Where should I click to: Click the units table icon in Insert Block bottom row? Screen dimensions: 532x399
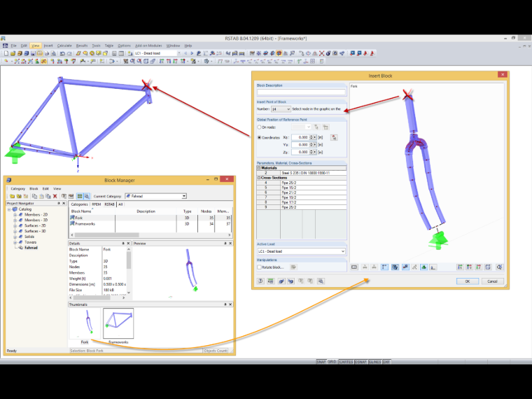tap(270, 281)
